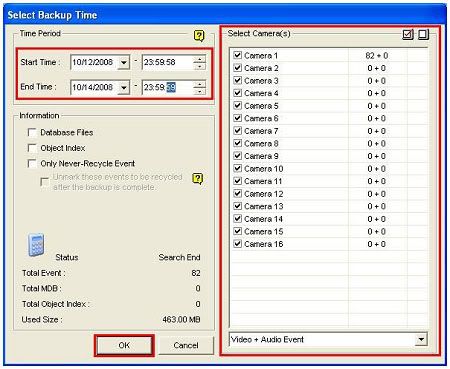Viewport: 450px width, 369px height.
Task: Increase Start Time with up spinner
Action: pyautogui.click(x=199, y=59)
